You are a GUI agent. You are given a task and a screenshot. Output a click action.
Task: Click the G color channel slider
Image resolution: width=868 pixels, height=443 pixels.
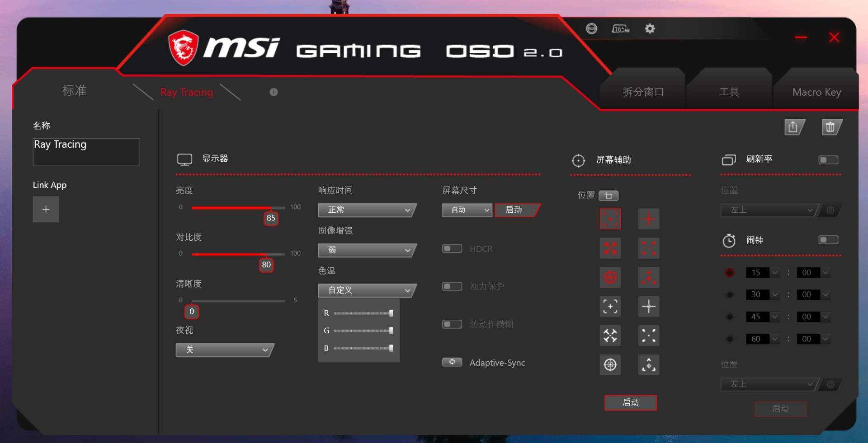[363, 331]
